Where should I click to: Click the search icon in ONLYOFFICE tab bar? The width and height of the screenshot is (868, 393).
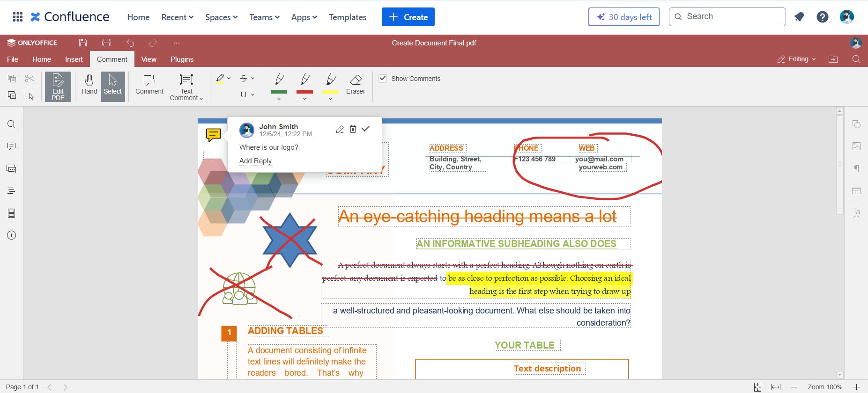(856, 59)
